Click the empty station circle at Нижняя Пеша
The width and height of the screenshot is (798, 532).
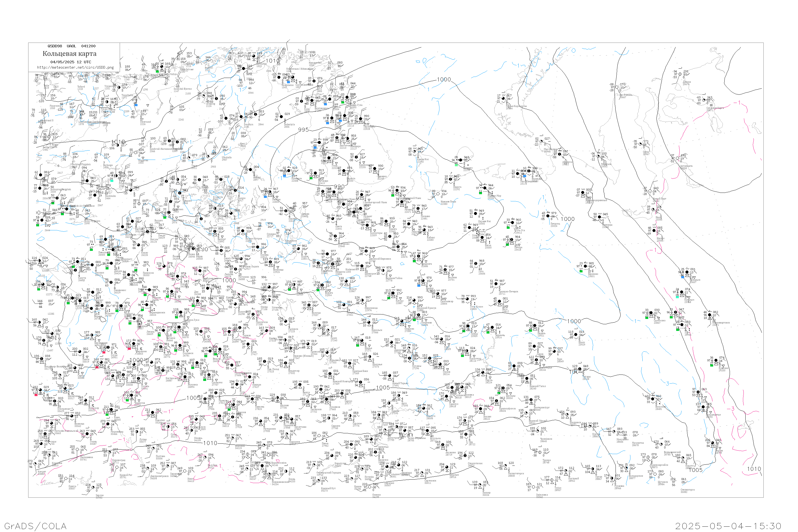click(x=438, y=194)
